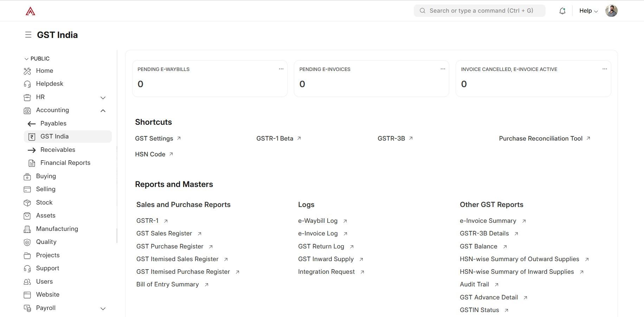Open the e-Invoice Summary report
The image size is (644, 317).
pos(493,221)
